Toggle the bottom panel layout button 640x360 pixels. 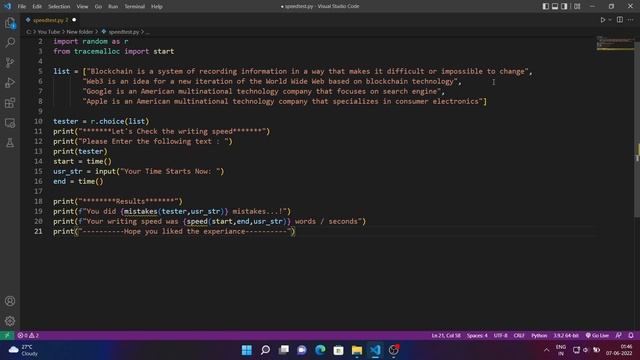coord(555,6)
